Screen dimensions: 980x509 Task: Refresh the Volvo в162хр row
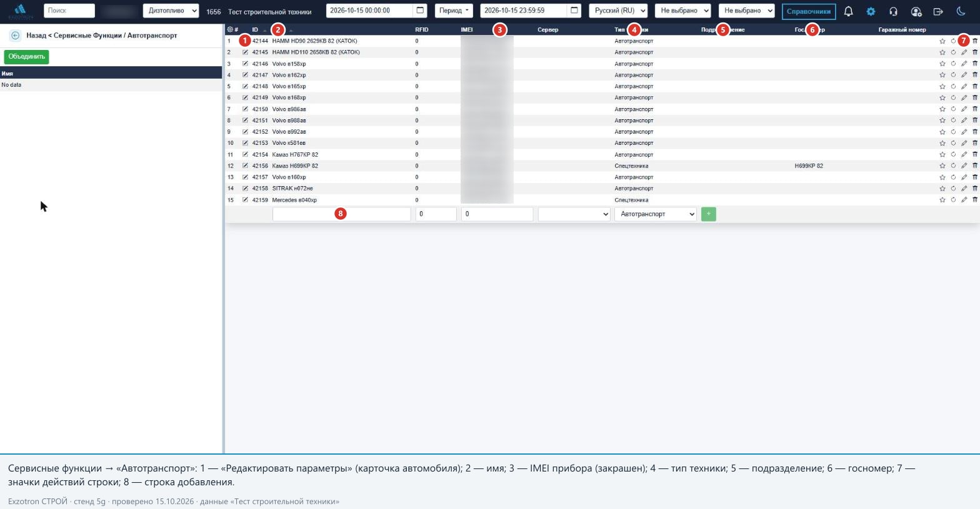953,75
